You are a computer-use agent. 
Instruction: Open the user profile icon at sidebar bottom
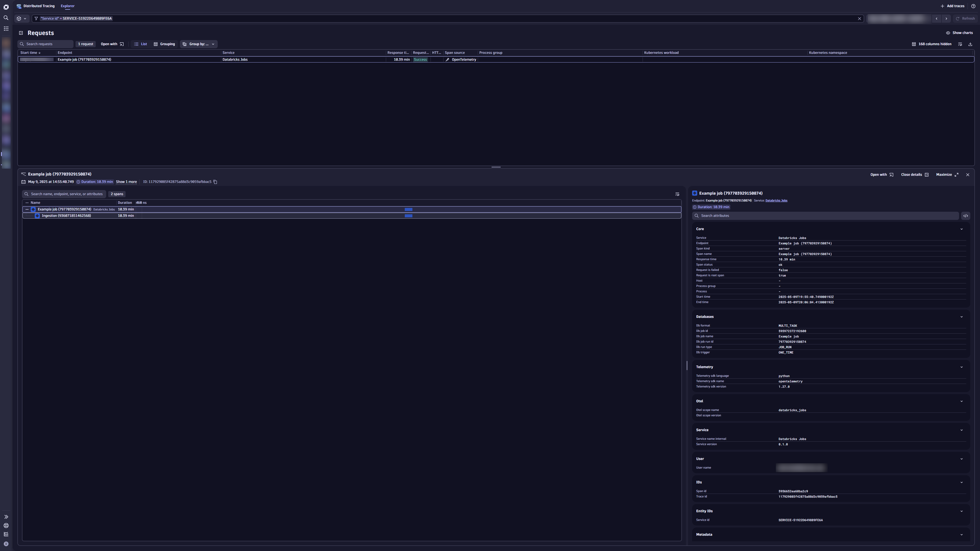point(6,544)
